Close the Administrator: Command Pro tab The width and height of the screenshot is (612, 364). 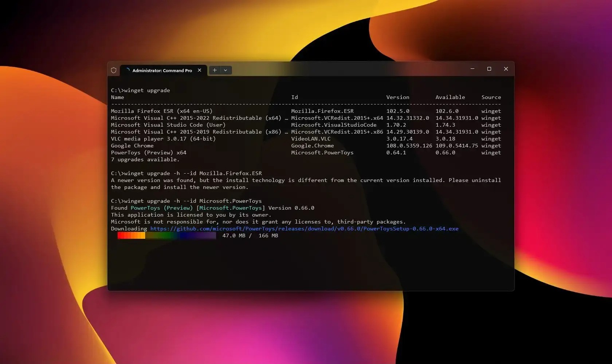point(199,70)
